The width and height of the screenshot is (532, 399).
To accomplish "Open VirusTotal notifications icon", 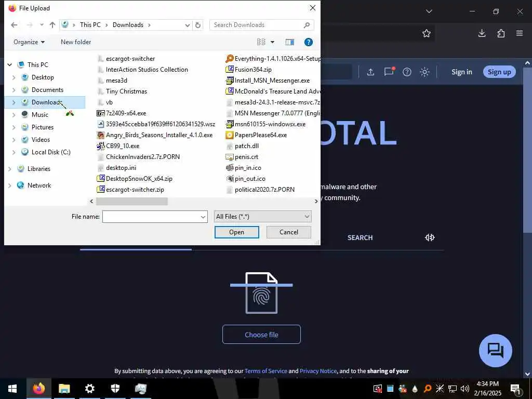I will coord(389,71).
